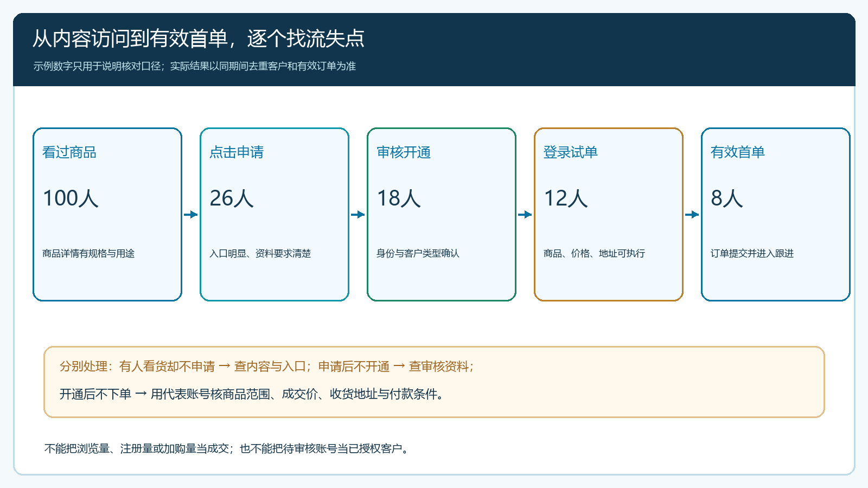
Task: Click the 26人 value
Action: (x=232, y=198)
